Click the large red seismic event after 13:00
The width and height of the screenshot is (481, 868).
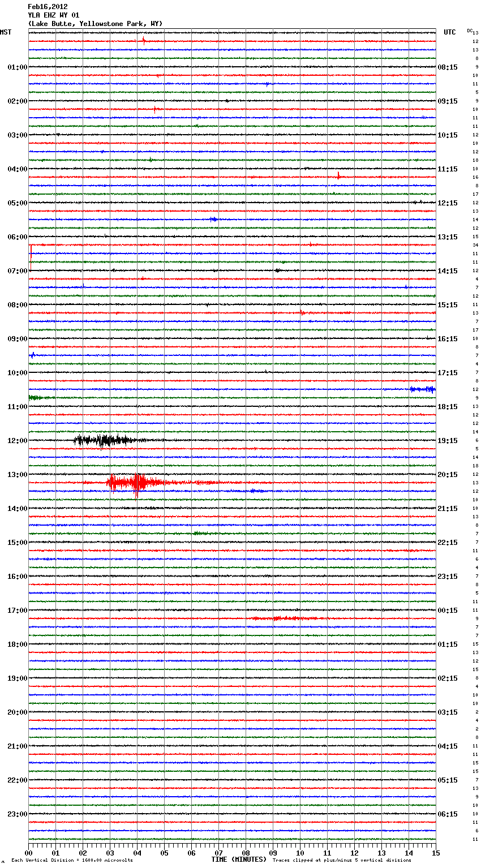point(139,484)
